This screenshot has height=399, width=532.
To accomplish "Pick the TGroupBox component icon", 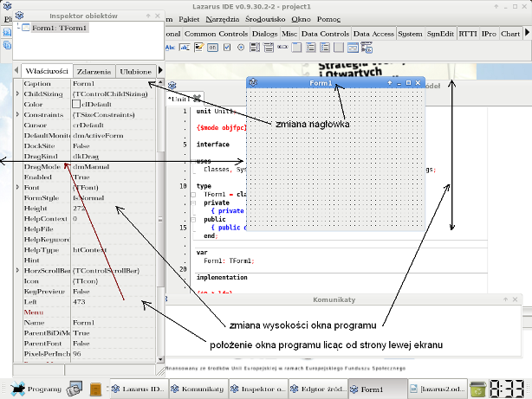I will click(296, 48).
